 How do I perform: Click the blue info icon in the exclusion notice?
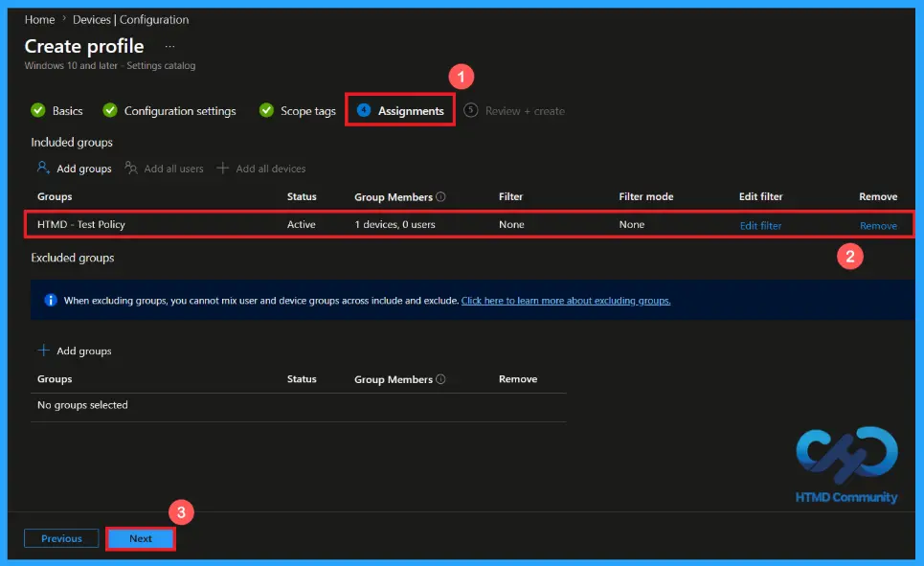pos(51,300)
